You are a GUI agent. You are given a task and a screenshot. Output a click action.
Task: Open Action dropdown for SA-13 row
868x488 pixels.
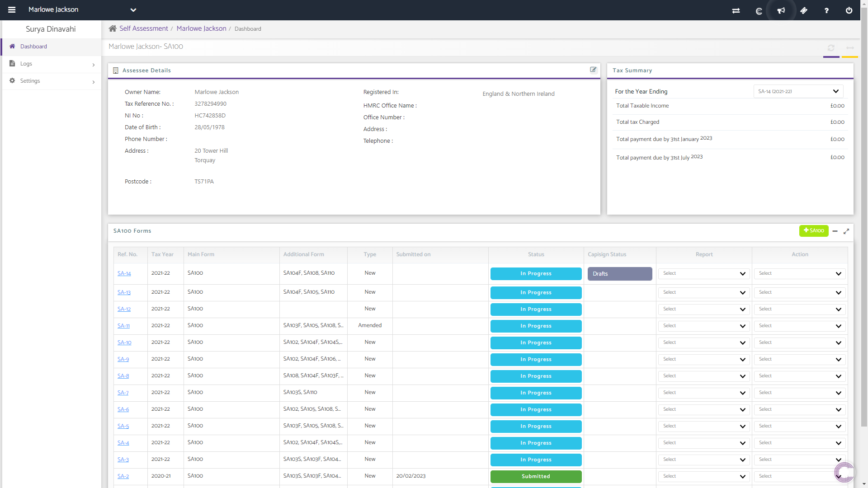click(x=799, y=292)
